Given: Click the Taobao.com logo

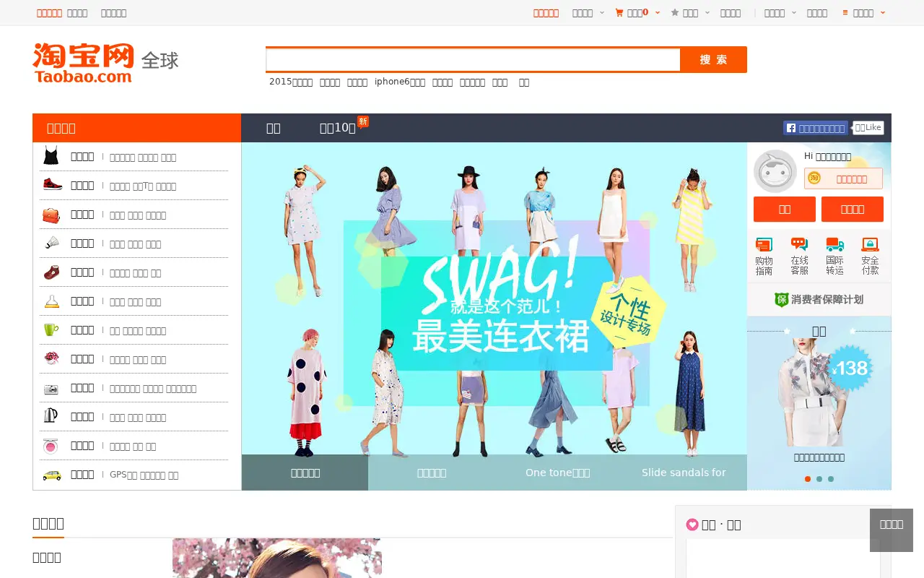Looking at the screenshot, I should pyautogui.click(x=83, y=63).
